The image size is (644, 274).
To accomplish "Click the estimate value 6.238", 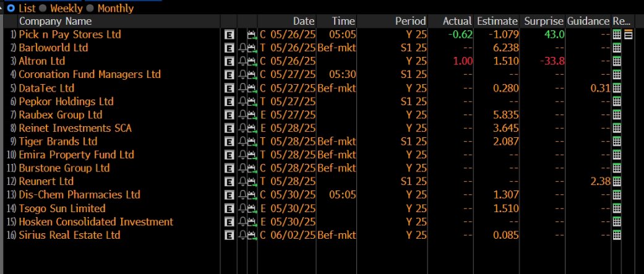I will tap(505, 48).
